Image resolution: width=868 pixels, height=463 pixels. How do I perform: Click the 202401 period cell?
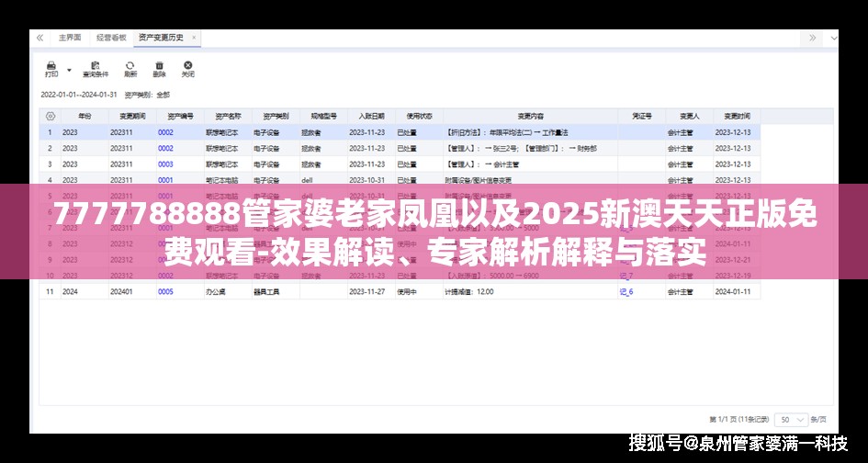point(133,291)
